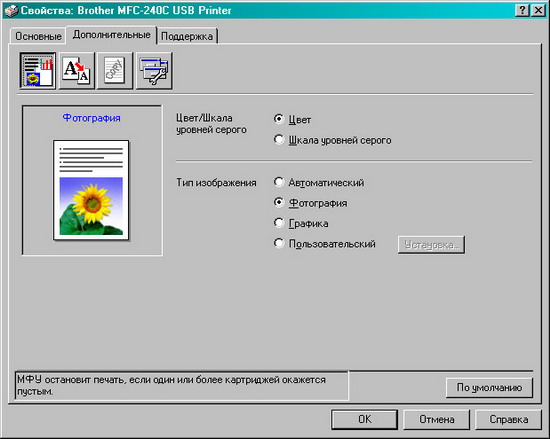Select the print quality settings icon
This screenshot has width=550, height=439.
click(38, 70)
